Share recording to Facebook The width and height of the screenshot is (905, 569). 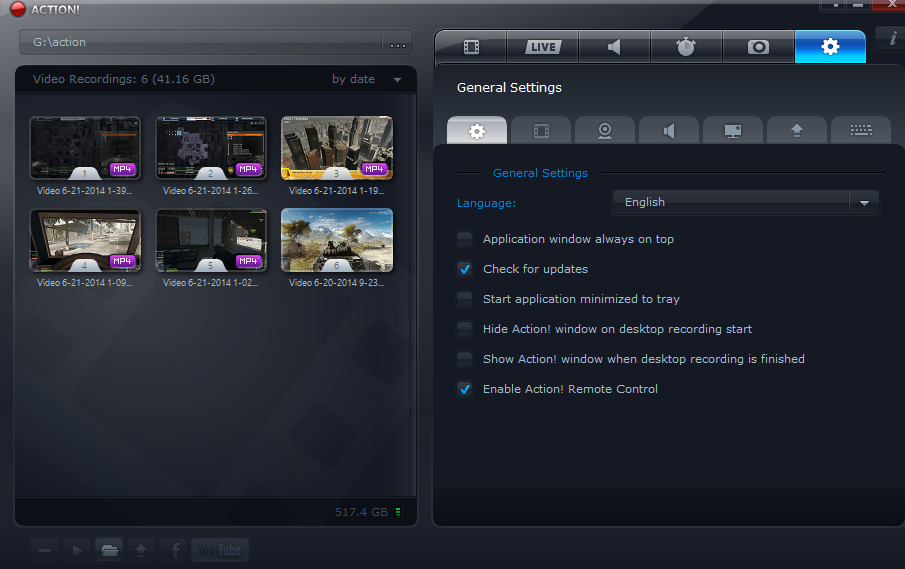[x=175, y=551]
